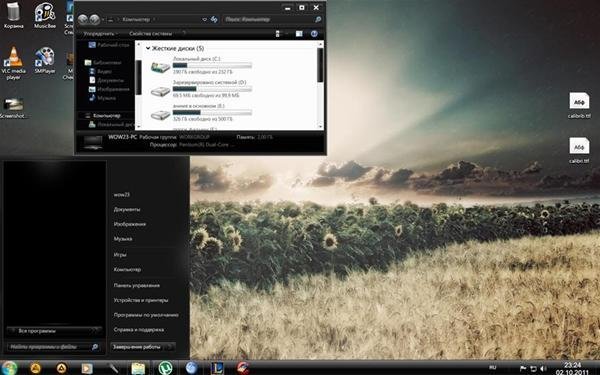Go forward in the Explorer window
600x375 pixels.
pos(95,19)
